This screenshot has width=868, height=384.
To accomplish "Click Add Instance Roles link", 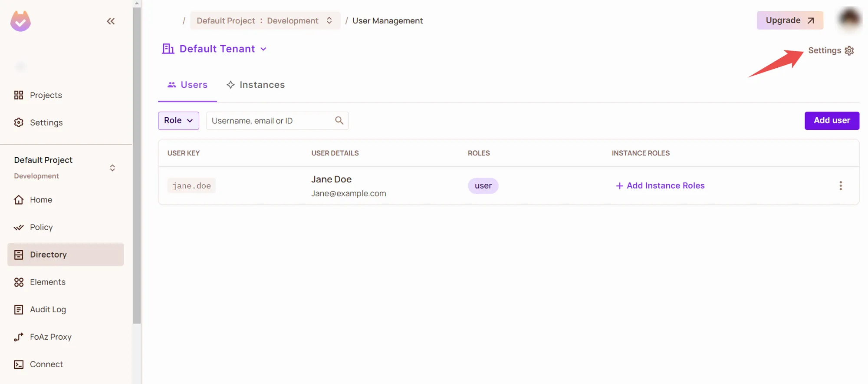I will (x=660, y=186).
